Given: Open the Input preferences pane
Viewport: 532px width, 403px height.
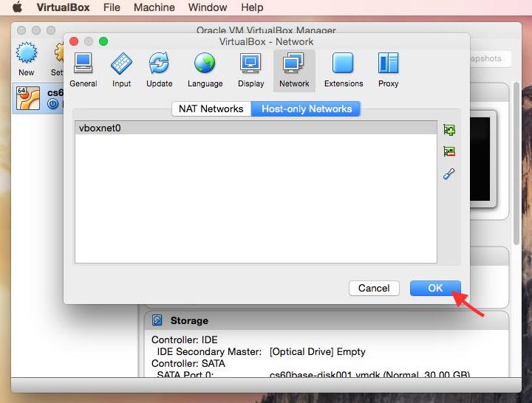Looking at the screenshot, I should tap(121, 70).
